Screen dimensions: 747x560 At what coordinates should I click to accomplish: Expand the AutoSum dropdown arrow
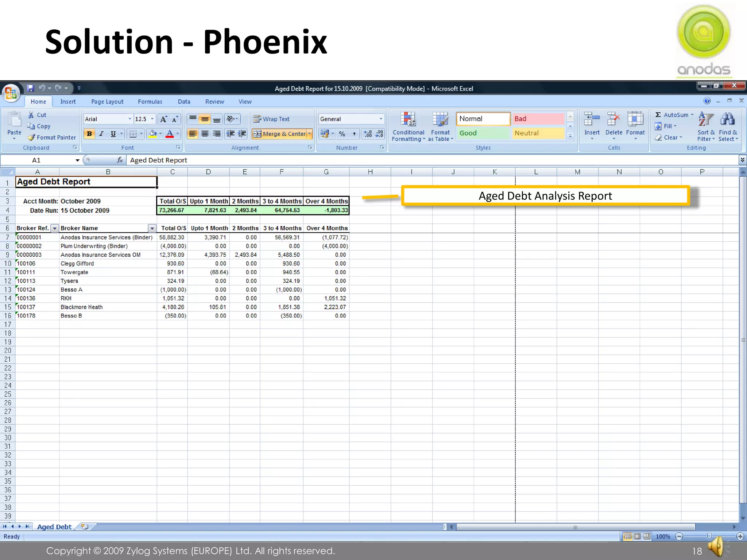692,115
